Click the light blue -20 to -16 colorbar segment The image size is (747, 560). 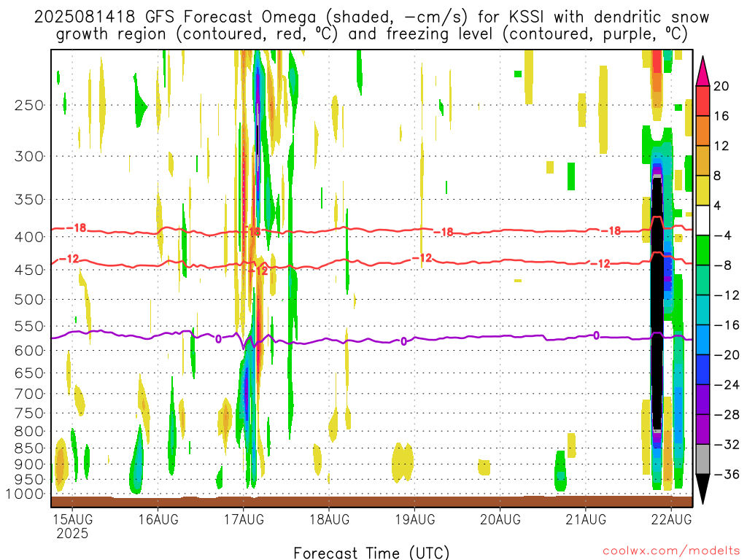point(703,340)
